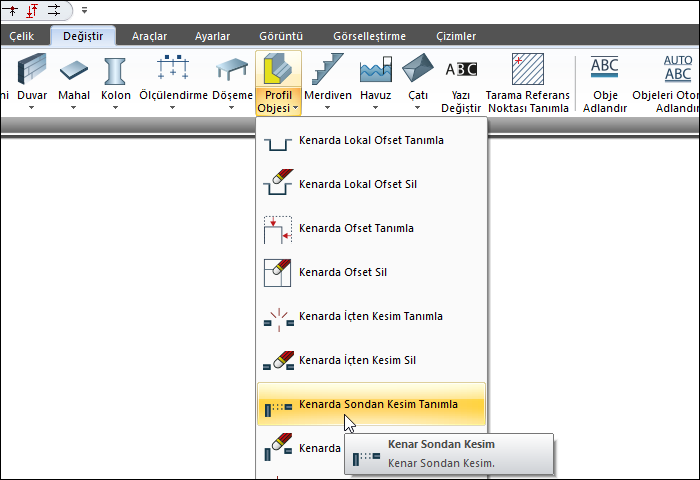Viewport: 700px width, 480px height.
Task: Click Tarama Referans Noktası Tanımla icon
Action: click(x=528, y=69)
